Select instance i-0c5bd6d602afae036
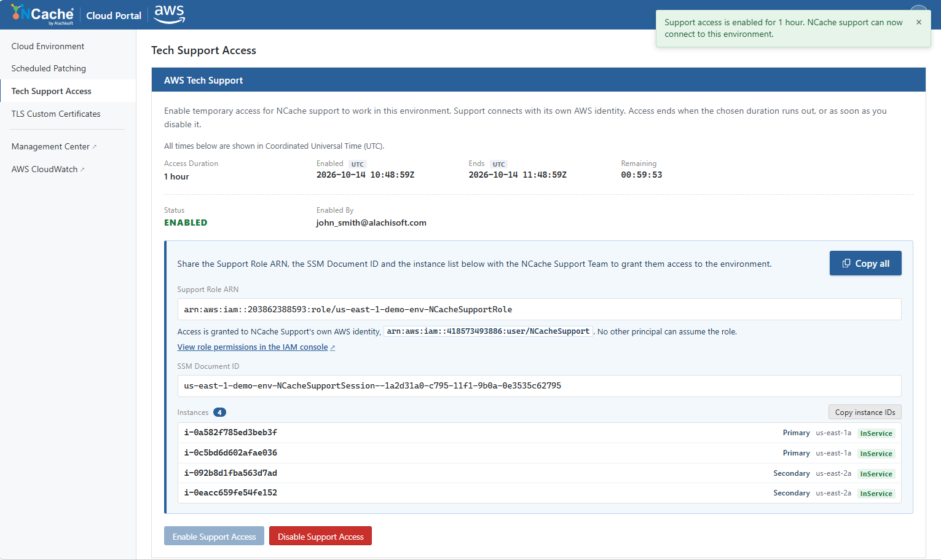Image resolution: width=941 pixels, height=560 pixels. (x=539, y=453)
